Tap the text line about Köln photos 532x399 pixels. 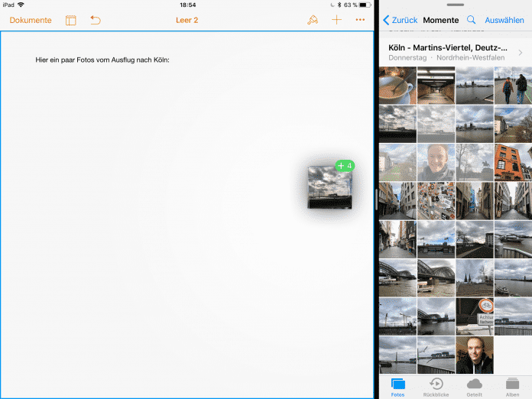(102, 59)
